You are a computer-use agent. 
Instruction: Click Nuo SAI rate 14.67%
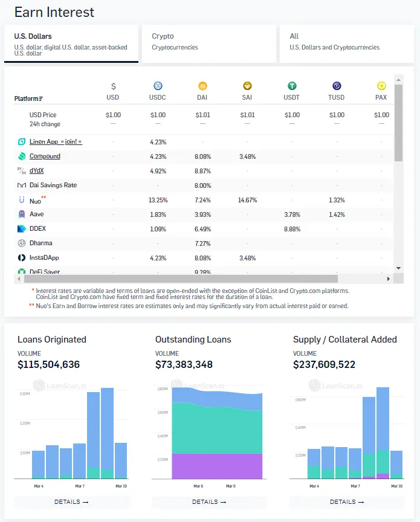pyautogui.click(x=248, y=200)
